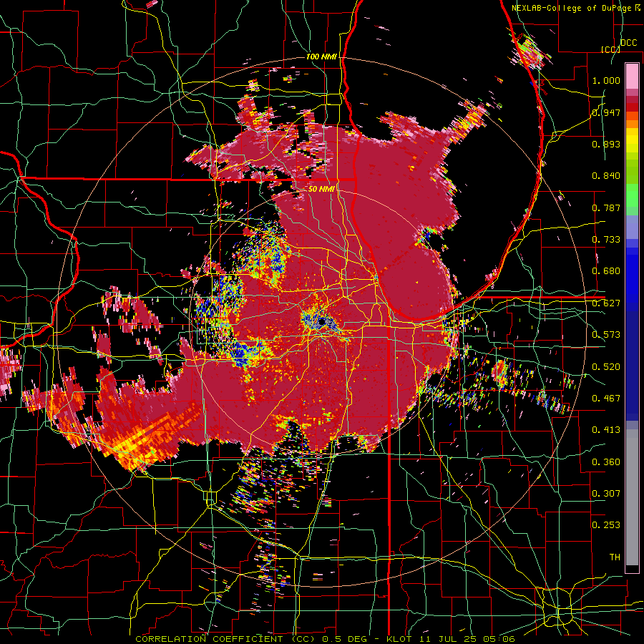Select the 0.787 legend value
The height and width of the screenshot is (644, 644).
[x=606, y=208]
